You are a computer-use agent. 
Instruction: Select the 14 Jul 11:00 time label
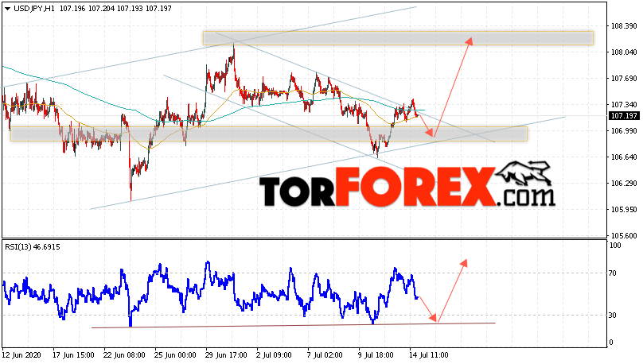[x=428, y=355]
